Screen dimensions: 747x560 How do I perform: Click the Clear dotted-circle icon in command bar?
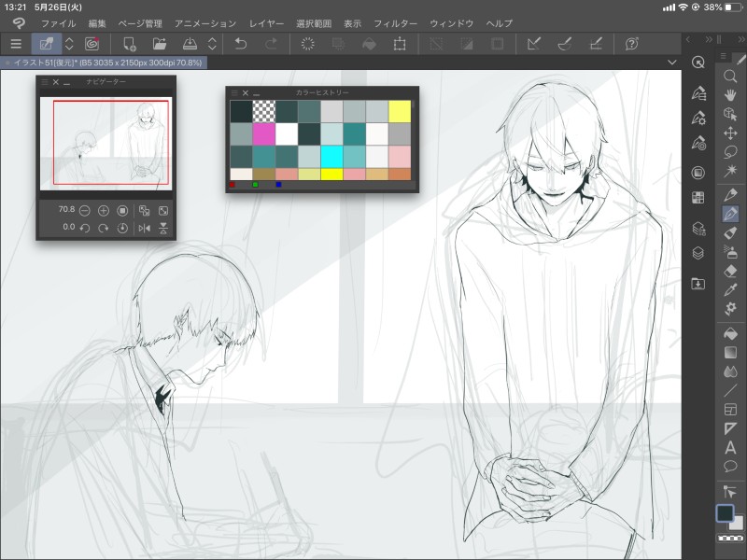308,44
